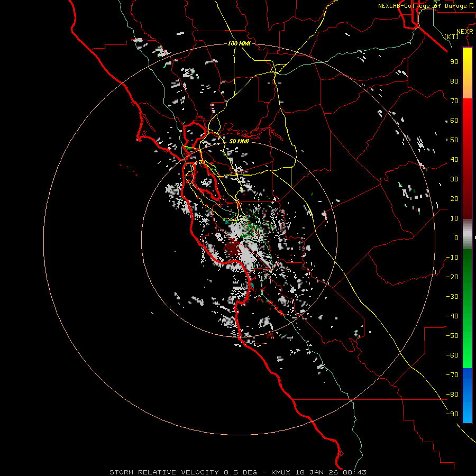This screenshot has width=476, height=476.
Task: Click the 40 value on the velocity scale
Action: pyautogui.click(x=454, y=159)
